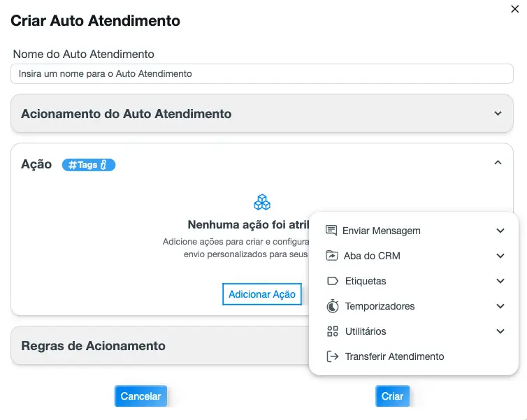Click the Temporizadores stopwatch icon

point(333,306)
